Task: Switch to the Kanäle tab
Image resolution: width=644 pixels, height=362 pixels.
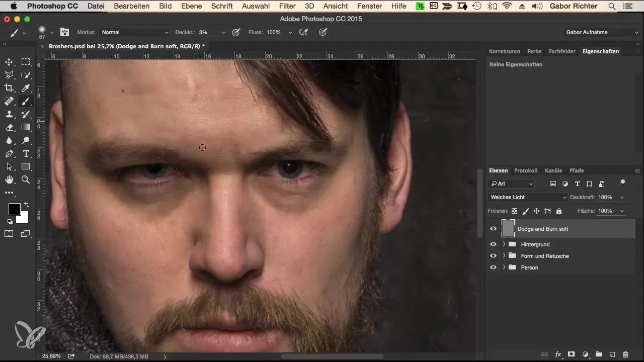Action: 553,170
